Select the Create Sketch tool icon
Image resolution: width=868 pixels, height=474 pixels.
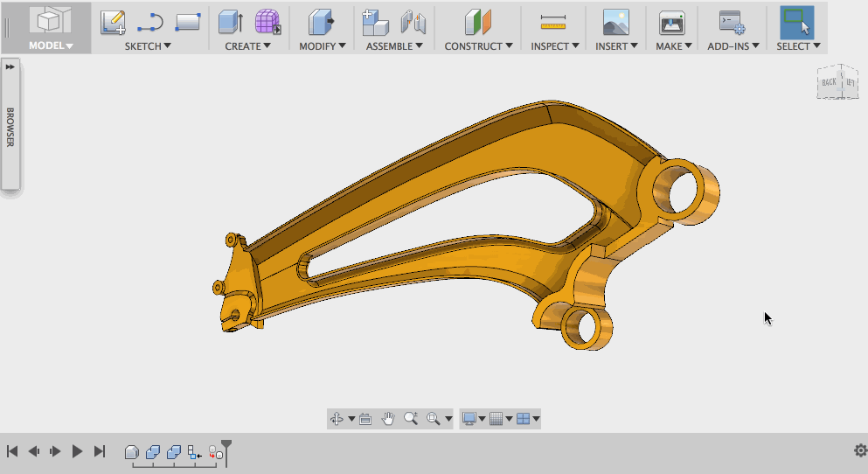click(113, 23)
